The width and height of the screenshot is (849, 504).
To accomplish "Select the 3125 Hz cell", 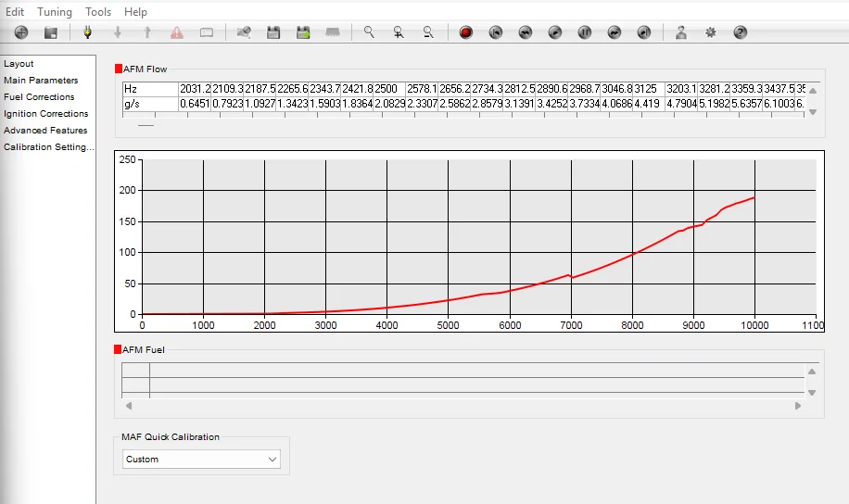I will [x=649, y=89].
